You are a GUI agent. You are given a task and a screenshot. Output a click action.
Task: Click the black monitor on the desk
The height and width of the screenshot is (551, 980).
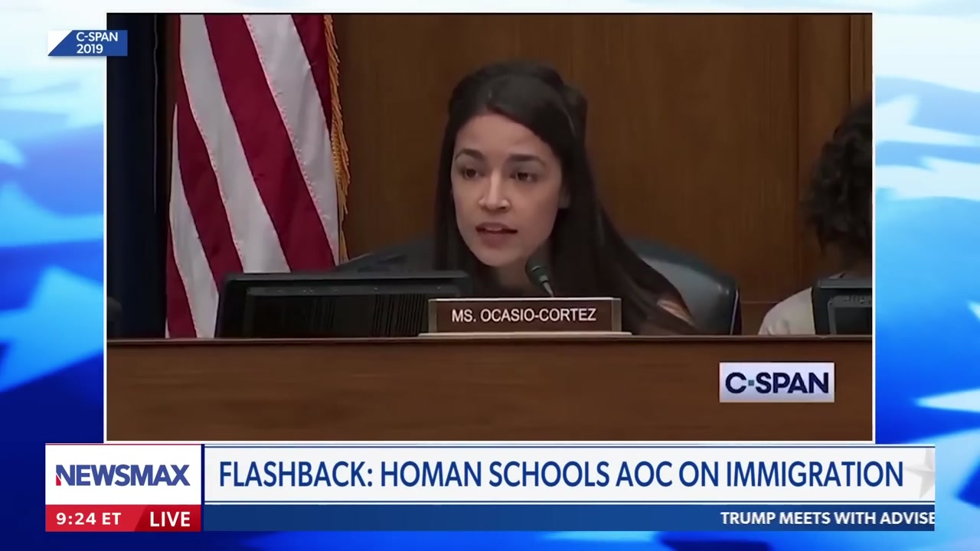click(341, 305)
